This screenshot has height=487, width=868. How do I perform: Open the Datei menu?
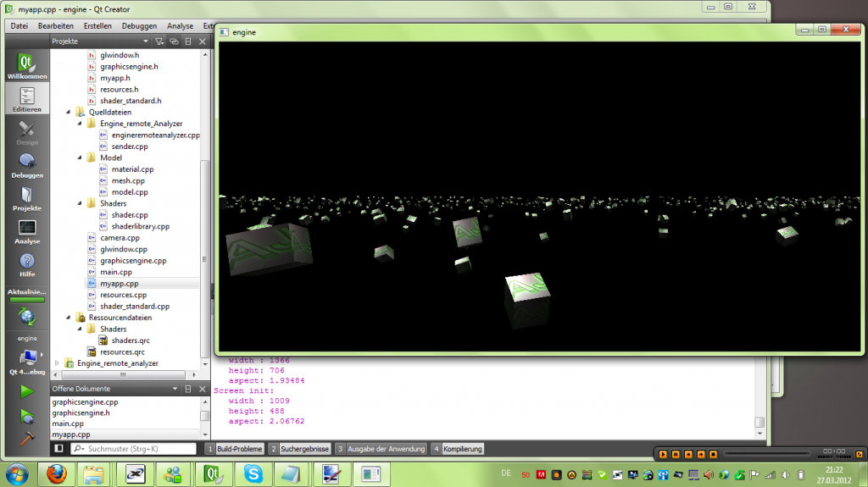coord(19,26)
